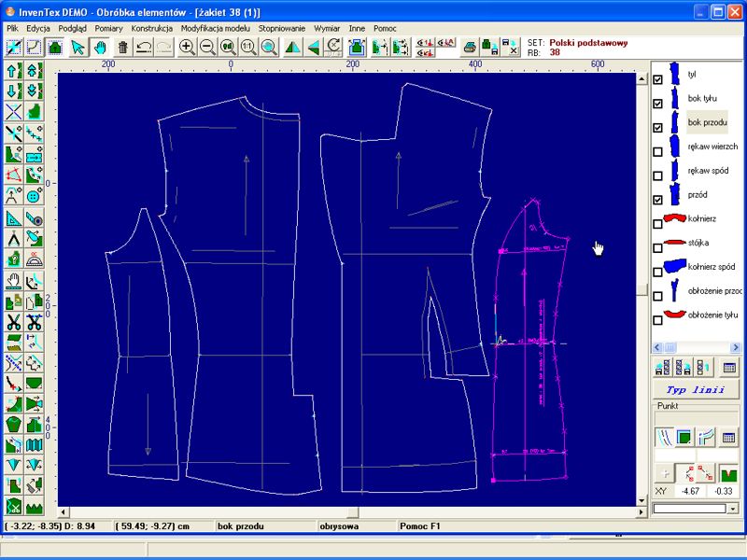747x560 pixels.
Task: Open the Edycja menu
Action: coord(38,29)
